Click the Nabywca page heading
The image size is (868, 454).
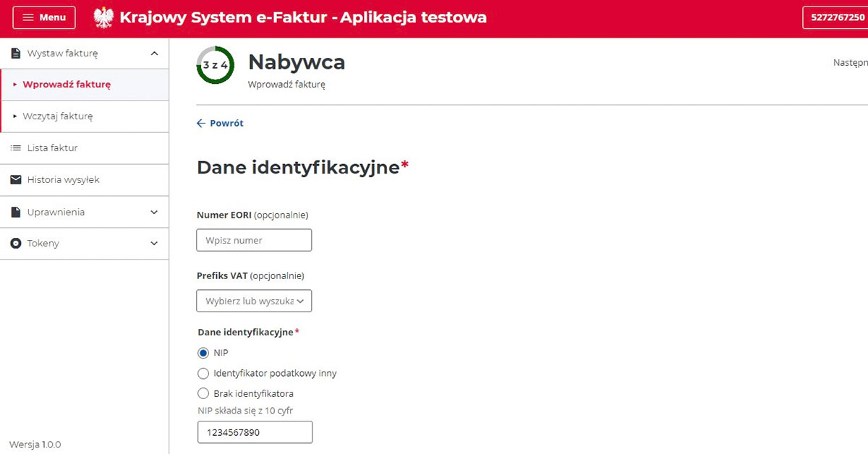point(297,63)
